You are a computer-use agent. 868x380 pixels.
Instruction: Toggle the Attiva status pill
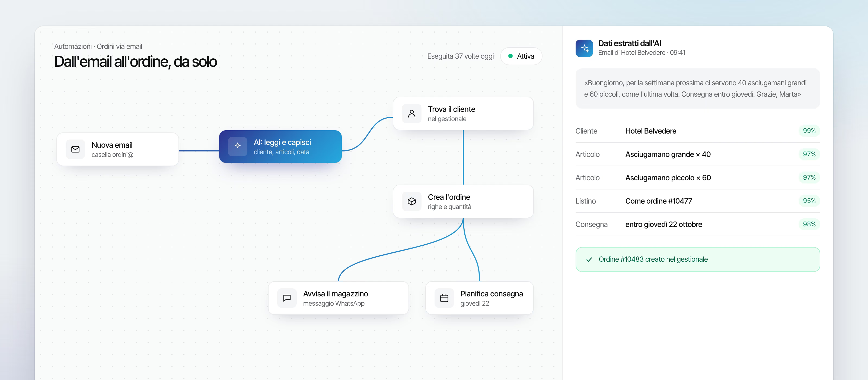coord(521,56)
